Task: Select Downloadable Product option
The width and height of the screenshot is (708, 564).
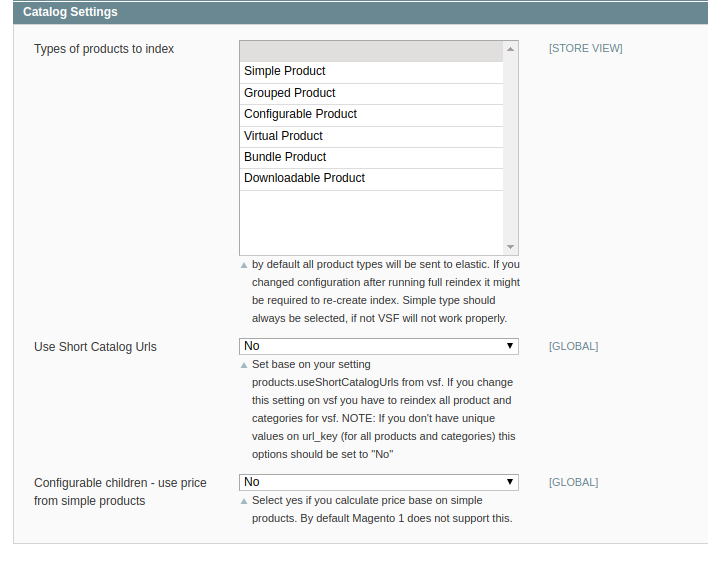Action: click(x=371, y=178)
